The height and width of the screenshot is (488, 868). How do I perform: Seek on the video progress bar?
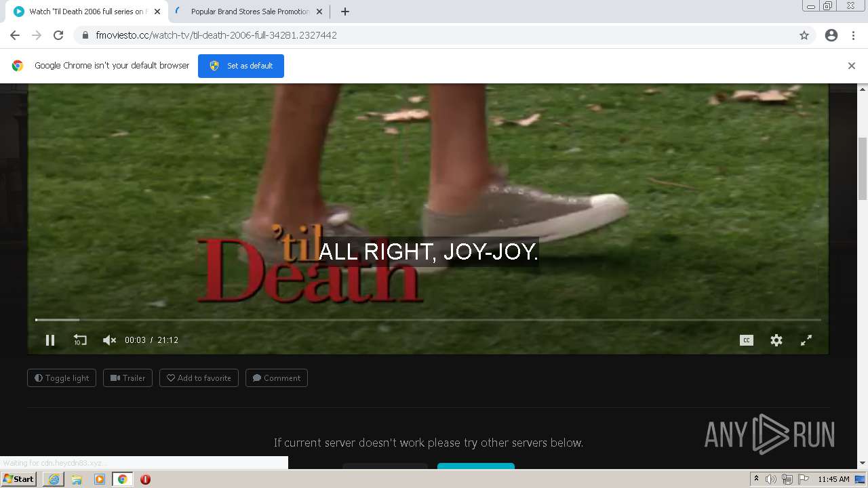(428, 319)
